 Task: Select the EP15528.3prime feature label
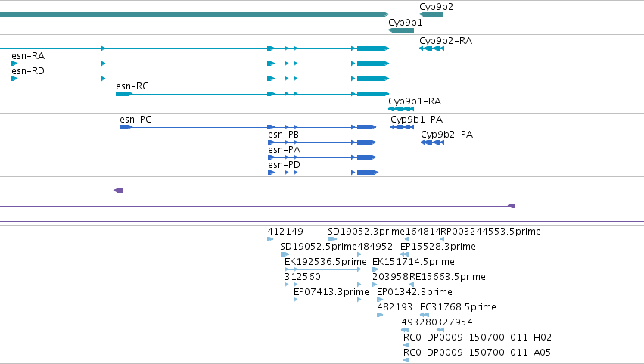click(x=438, y=247)
